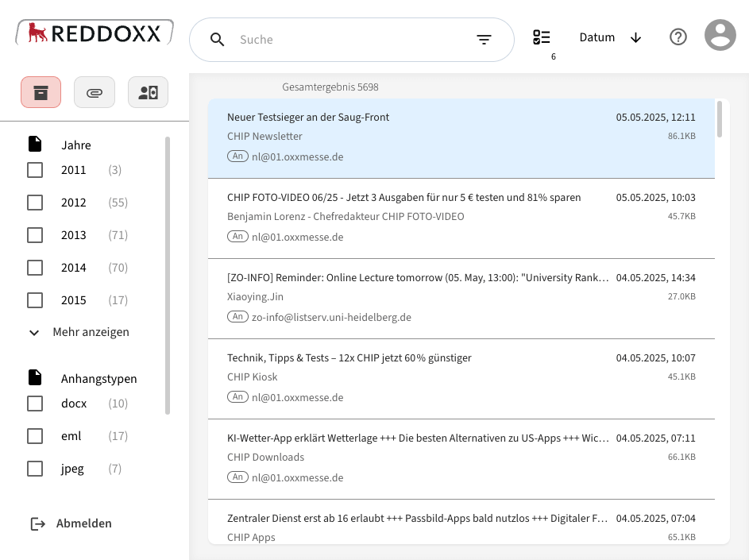
Task: Check the 2014 year filter
Action: [35, 268]
